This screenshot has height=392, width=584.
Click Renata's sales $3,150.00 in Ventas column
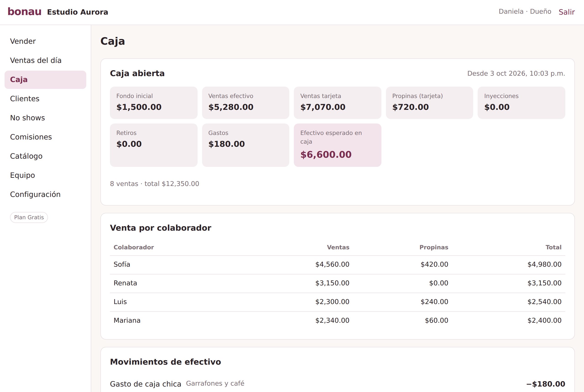(x=332, y=283)
